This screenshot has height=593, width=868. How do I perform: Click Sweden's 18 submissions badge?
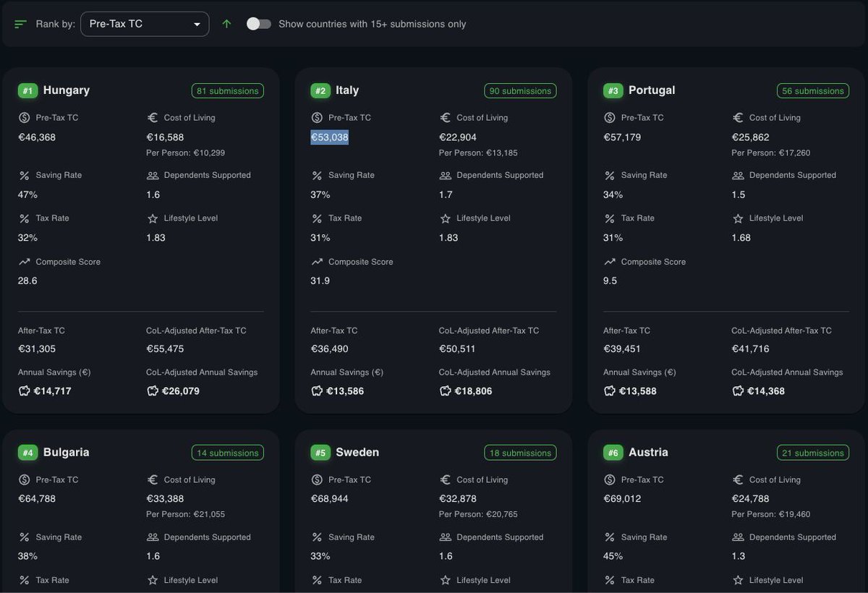[x=520, y=453]
